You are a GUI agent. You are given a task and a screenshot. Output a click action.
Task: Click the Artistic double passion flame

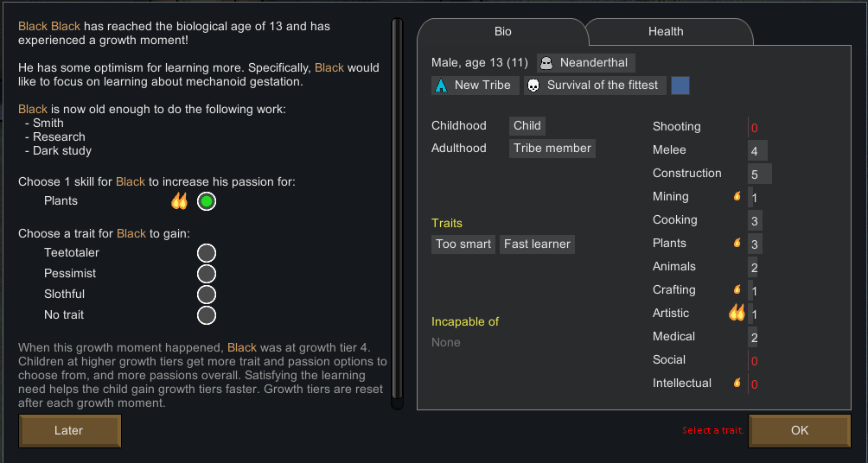click(737, 313)
